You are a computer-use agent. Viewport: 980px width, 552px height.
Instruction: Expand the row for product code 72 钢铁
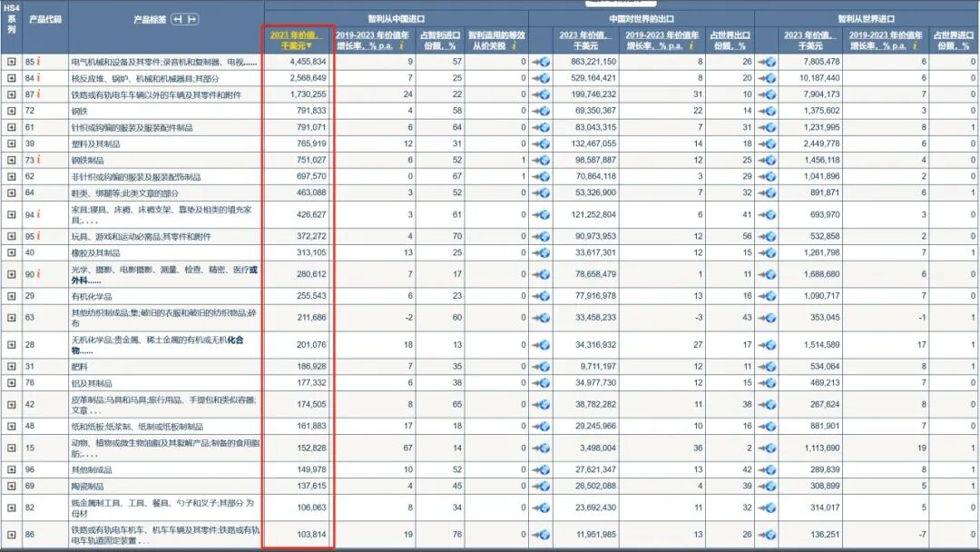pos(11,111)
